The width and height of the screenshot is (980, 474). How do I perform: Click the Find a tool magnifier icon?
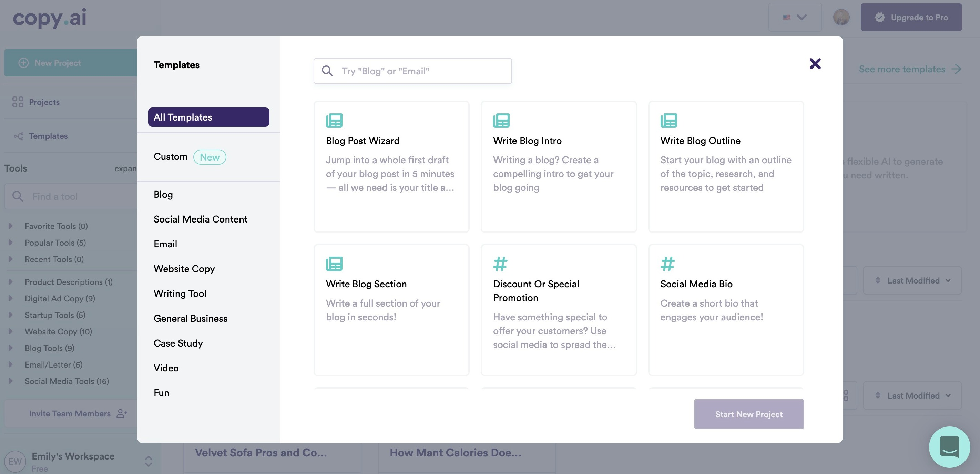click(18, 196)
